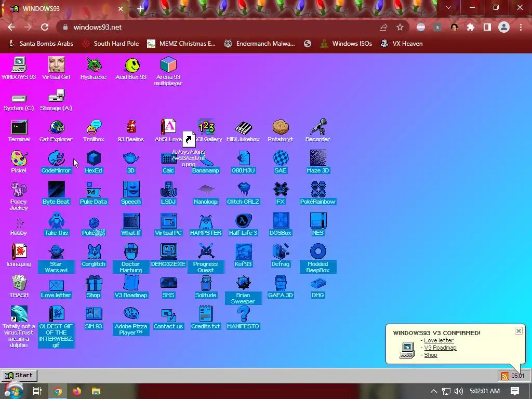Viewport: 532px width, 399px height.
Task: Open DERG32.EXE icon
Action: coord(168,256)
